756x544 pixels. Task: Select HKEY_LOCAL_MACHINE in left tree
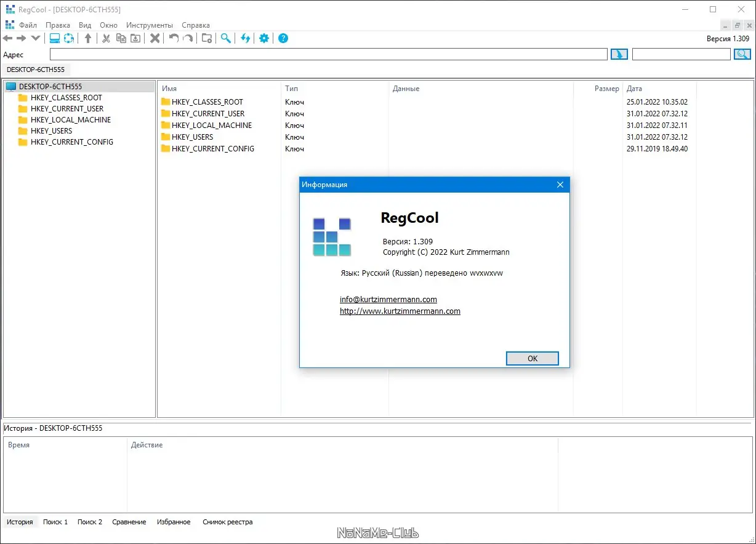point(71,120)
